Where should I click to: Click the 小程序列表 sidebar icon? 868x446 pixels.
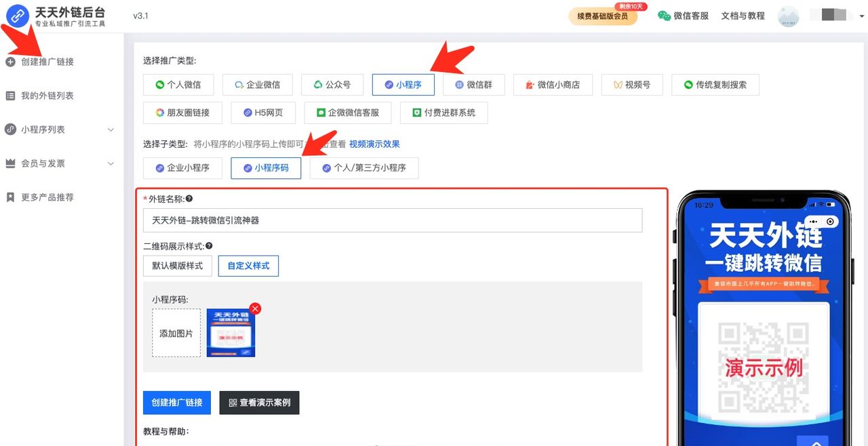pyautogui.click(x=9, y=129)
